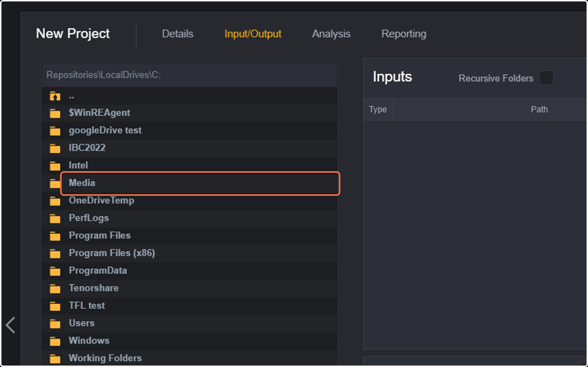Select the $WinREAgent folder name
The width and height of the screenshot is (588, 367).
[99, 113]
